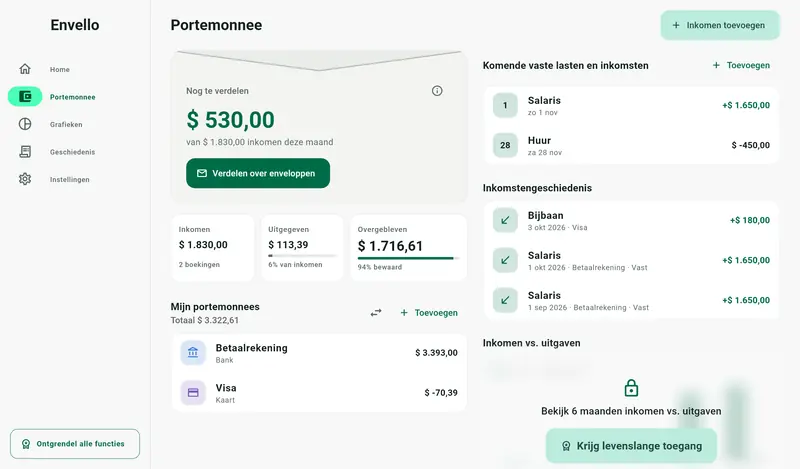Click the transfer arrows icon in Mijn portemonnees
The height and width of the screenshot is (469, 800).
tap(376, 312)
